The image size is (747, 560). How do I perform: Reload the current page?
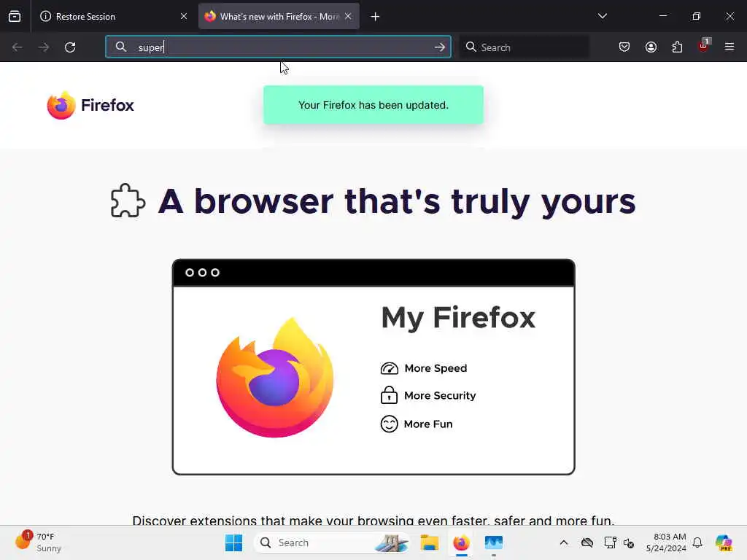click(70, 47)
